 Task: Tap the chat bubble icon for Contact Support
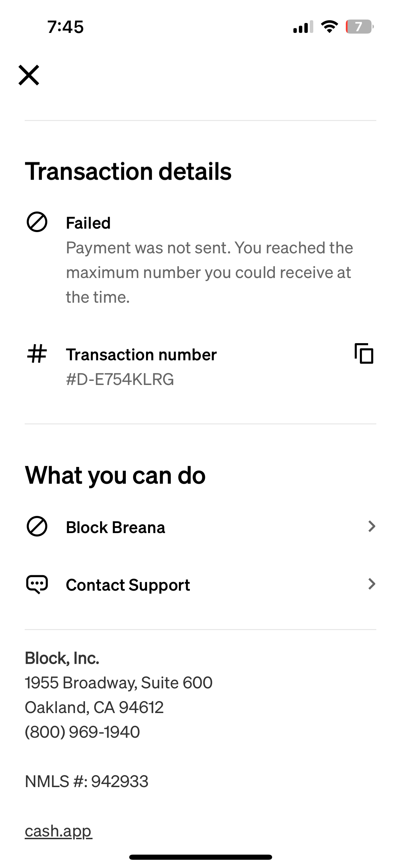tap(37, 584)
